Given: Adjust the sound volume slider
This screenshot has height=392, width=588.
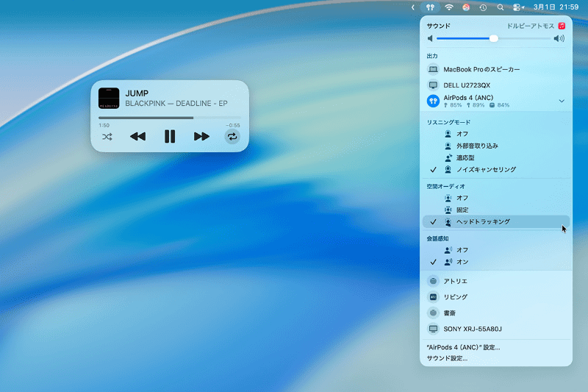Looking at the screenshot, I should click(493, 39).
